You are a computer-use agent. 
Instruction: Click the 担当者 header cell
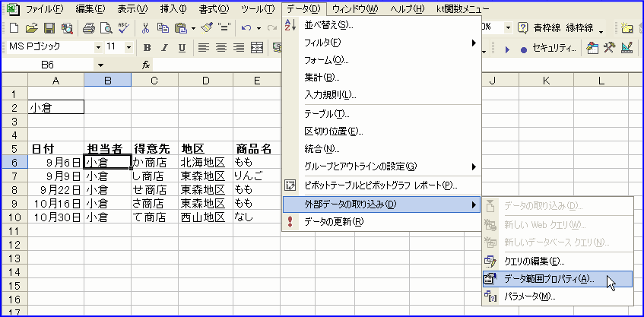pos(108,148)
